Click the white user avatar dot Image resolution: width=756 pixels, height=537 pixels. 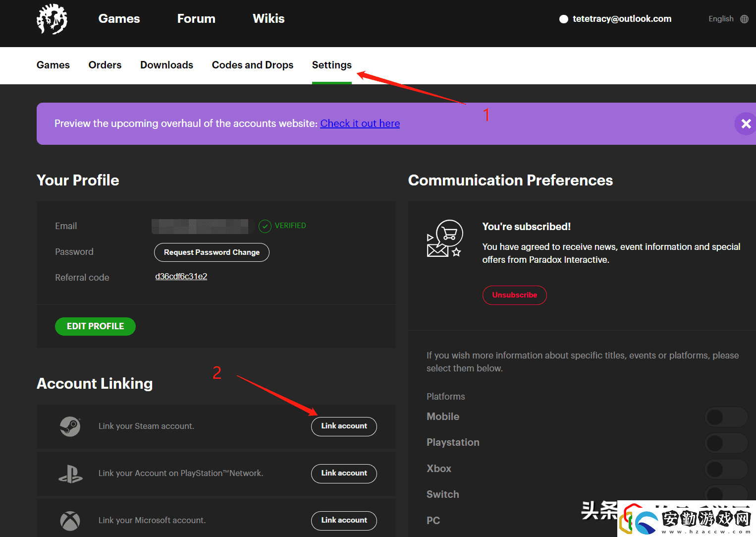click(x=564, y=19)
